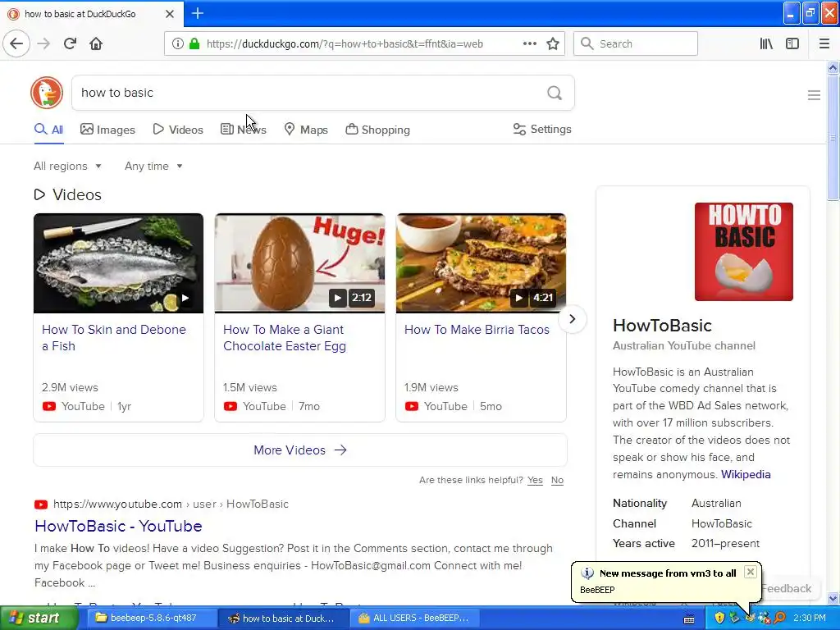This screenshot has height=630, width=840.
Task: Open page actions three-dot menu
Action: click(x=529, y=43)
